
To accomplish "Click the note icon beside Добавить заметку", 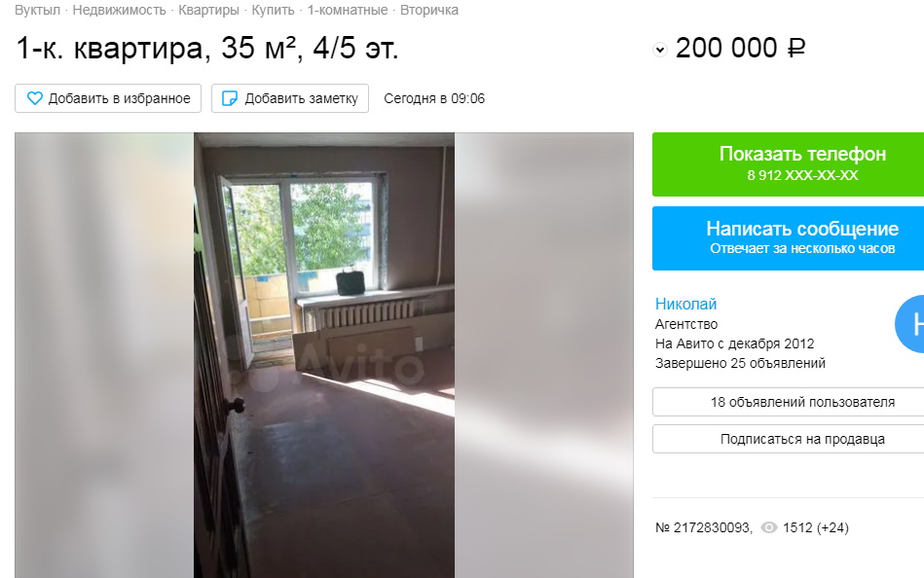I will 229,98.
